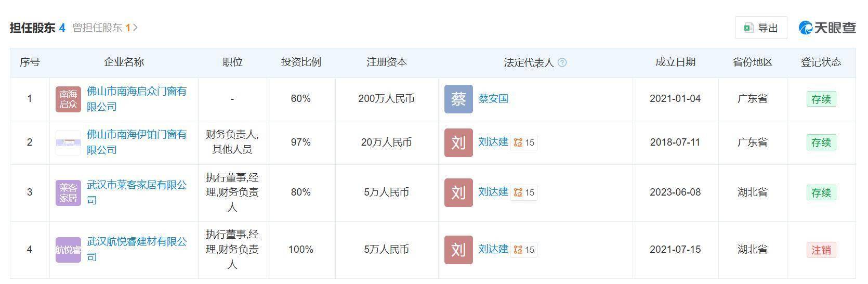
Task: Click the 天眼查 logo
Action: pos(827,28)
